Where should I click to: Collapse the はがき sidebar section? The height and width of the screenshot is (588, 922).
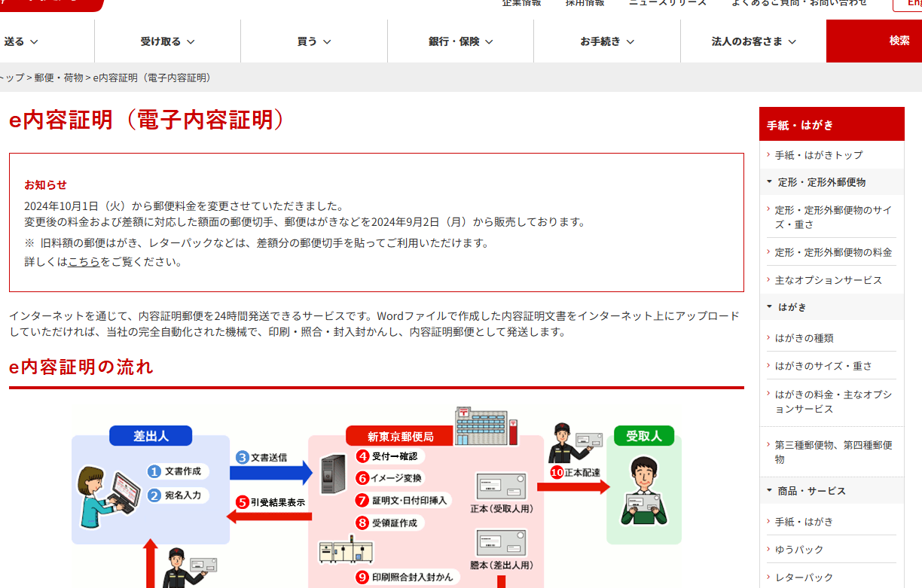coord(832,307)
